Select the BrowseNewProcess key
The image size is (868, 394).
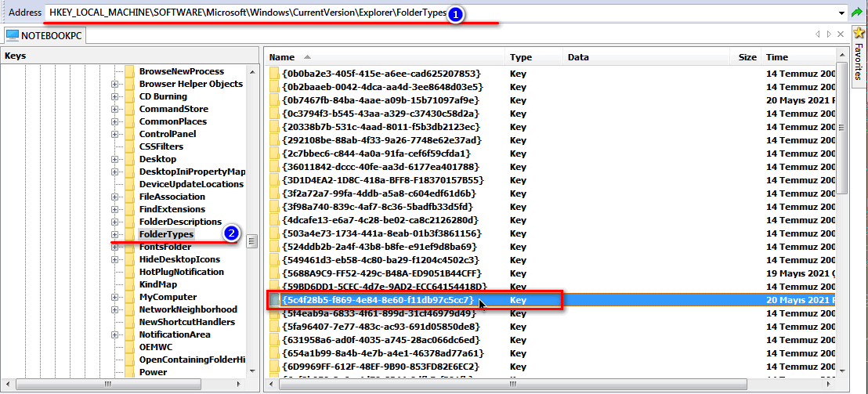[182, 71]
